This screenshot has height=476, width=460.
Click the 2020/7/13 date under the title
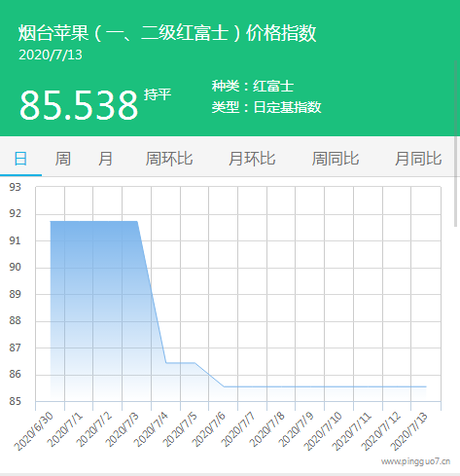pos(51,55)
